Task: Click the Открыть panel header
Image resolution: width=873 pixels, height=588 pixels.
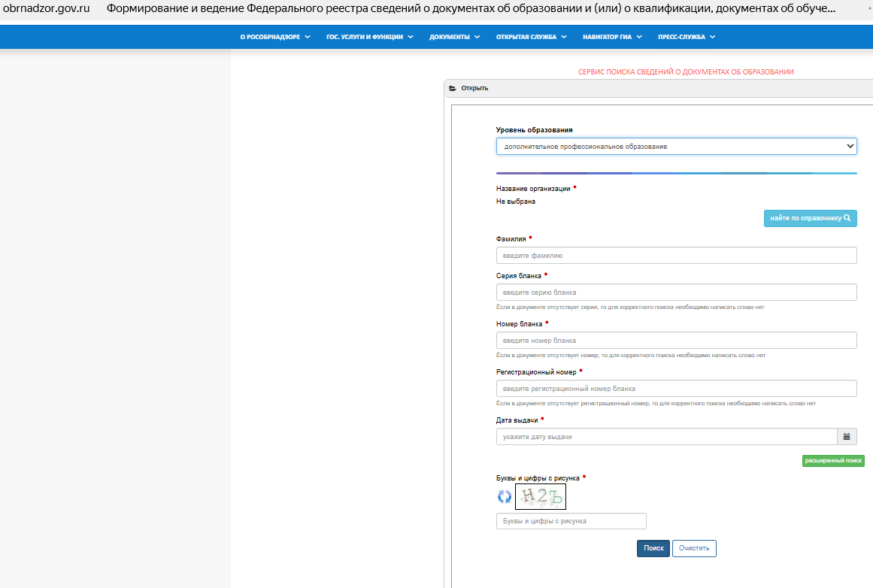Action: pyautogui.click(x=658, y=88)
